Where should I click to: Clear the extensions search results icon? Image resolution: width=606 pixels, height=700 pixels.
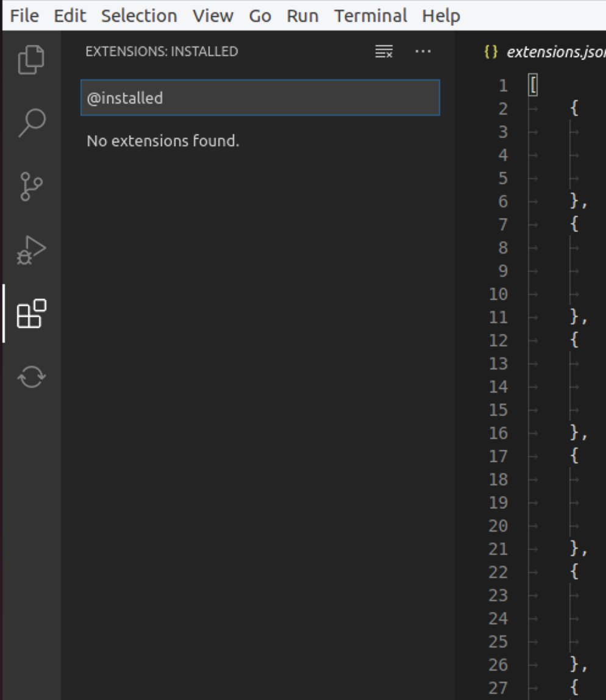[383, 51]
